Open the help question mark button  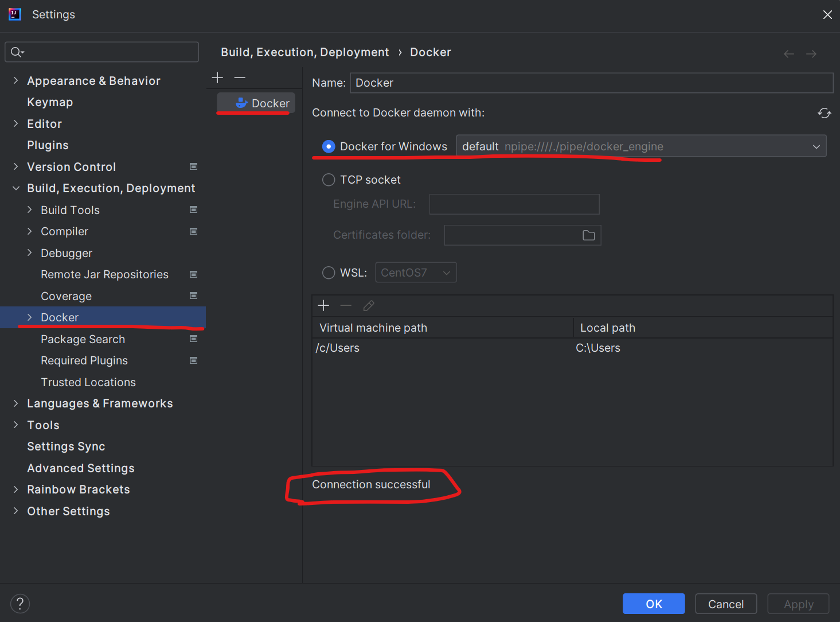(20, 603)
